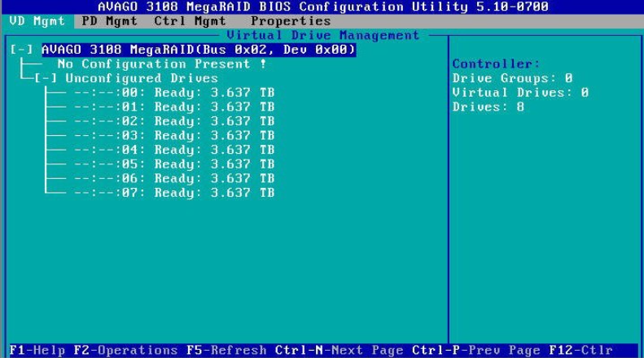Select drive --:--:04 Ready 3.637 TB
Image resolution: width=644 pixels, height=358 pixels.
point(174,150)
